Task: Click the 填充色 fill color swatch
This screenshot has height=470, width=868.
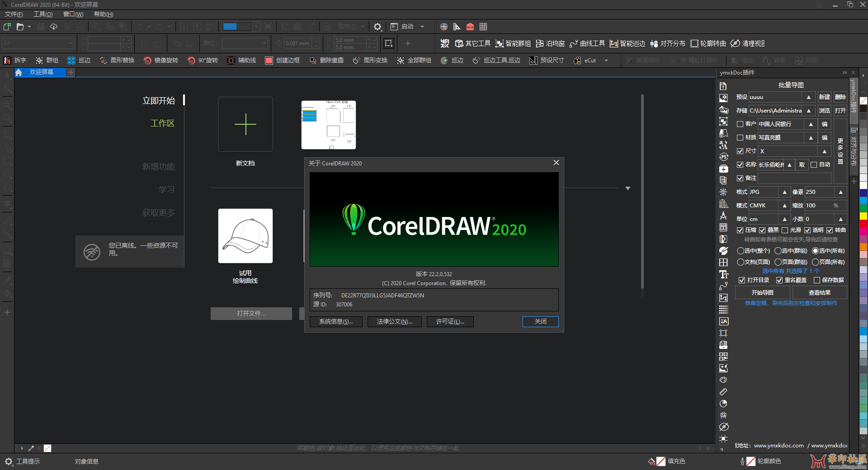Action: tap(661, 461)
